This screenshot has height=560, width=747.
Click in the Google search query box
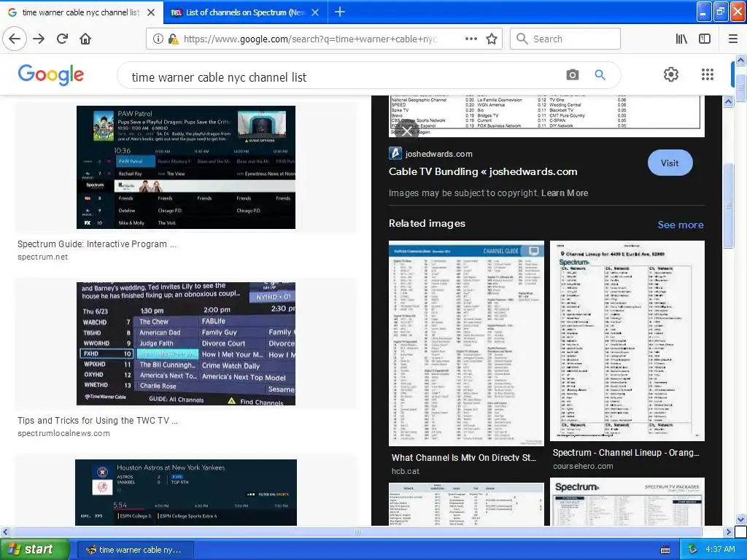338,75
